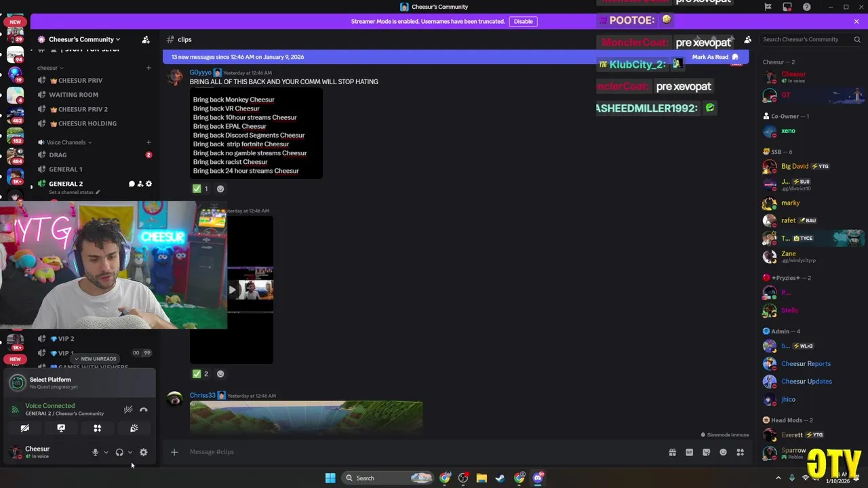Screen dimensions: 868x488
Task: Jump to NEW UNREADS in channel list
Action: click(x=95, y=359)
